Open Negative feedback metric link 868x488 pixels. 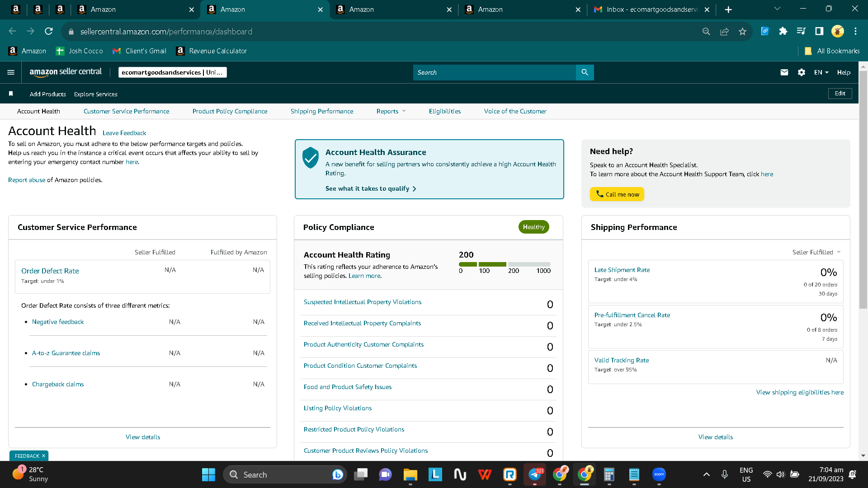point(58,322)
